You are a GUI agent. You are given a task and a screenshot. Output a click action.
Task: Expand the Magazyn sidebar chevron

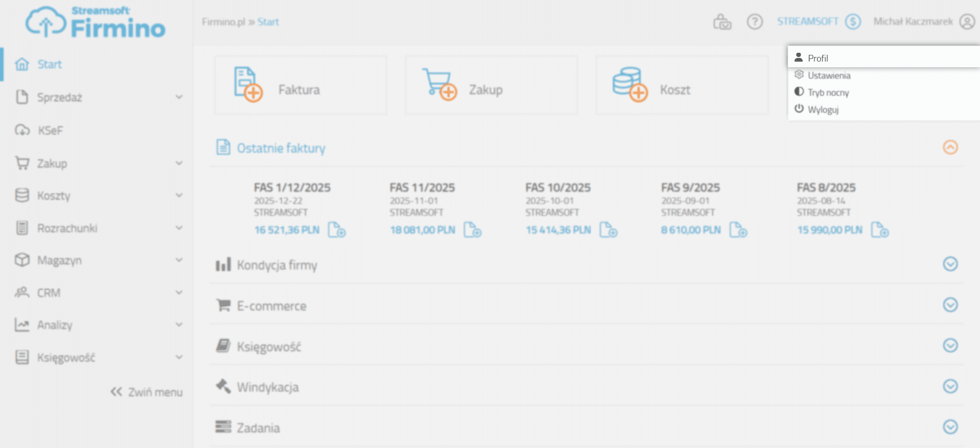[x=179, y=260]
